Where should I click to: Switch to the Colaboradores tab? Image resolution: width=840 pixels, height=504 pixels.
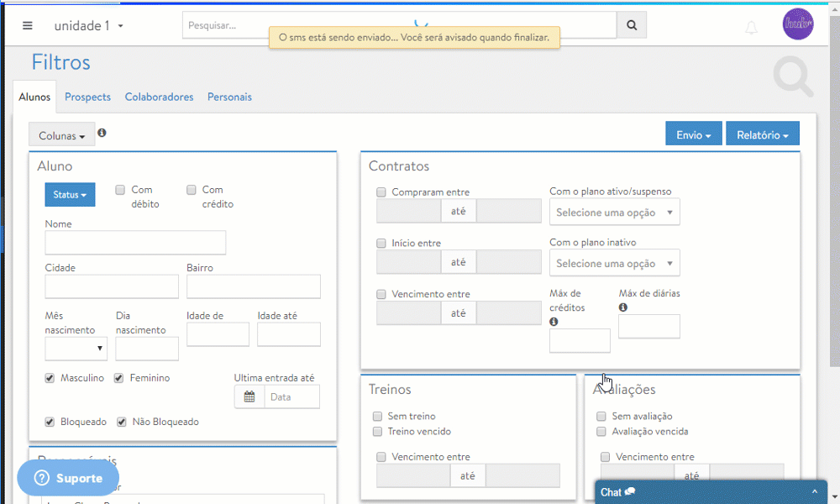(x=159, y=97)
